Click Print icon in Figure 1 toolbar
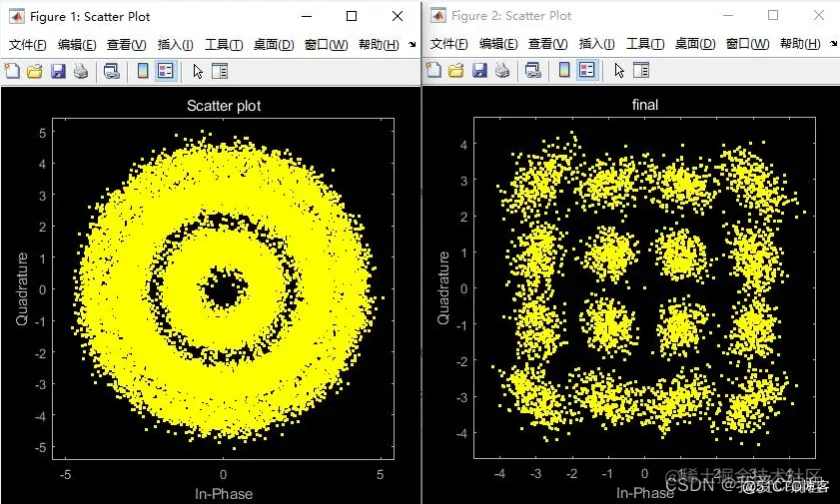The width and height of the screenshot is (840, 504). [x=81, y=71]
